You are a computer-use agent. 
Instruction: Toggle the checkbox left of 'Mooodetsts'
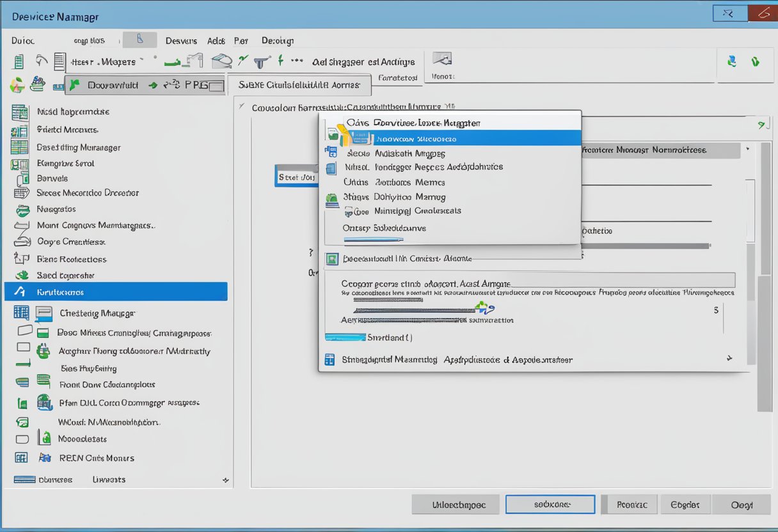[x=22, y=439]
